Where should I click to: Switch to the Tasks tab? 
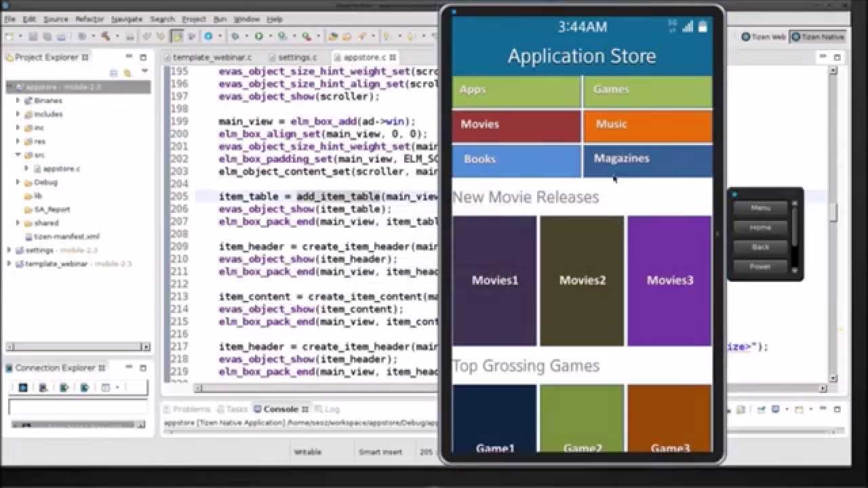pos(232,409)
